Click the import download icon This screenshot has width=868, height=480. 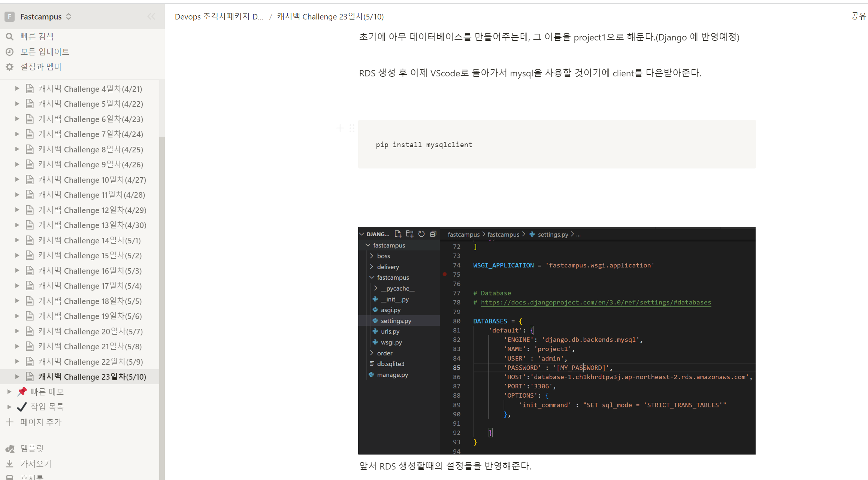[10, 464]
